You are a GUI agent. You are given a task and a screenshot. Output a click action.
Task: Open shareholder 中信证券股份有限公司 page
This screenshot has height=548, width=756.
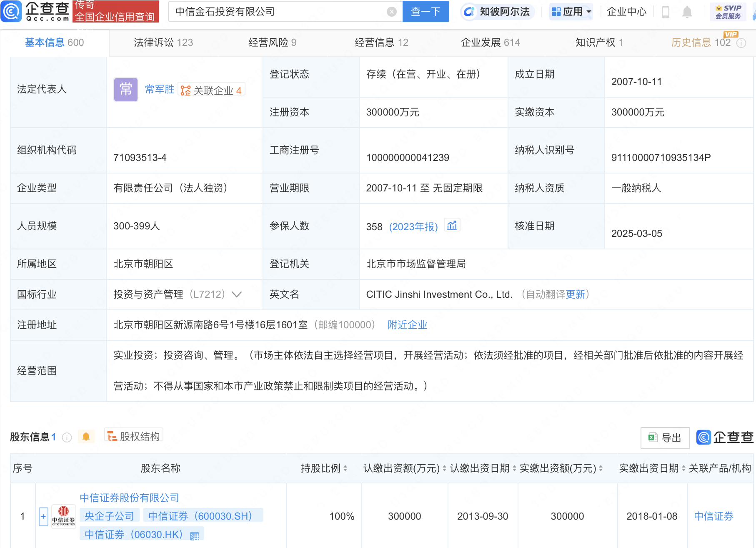pos(129,498)
